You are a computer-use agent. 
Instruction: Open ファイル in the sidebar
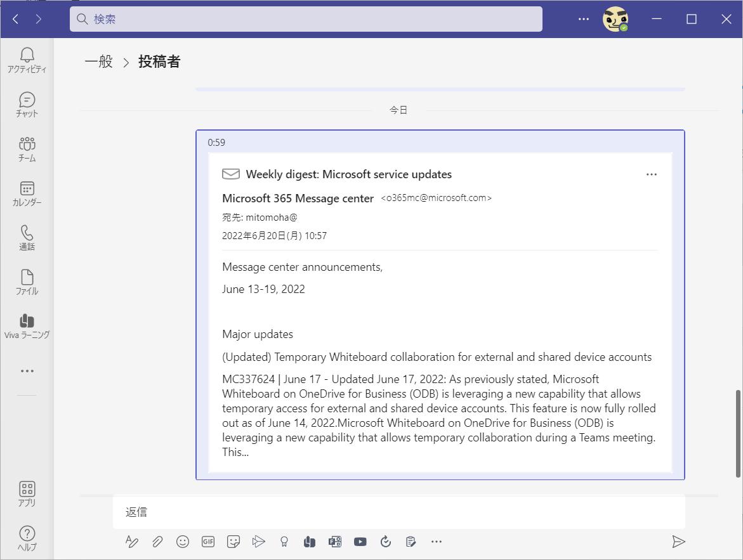click(x=27, y=282)
